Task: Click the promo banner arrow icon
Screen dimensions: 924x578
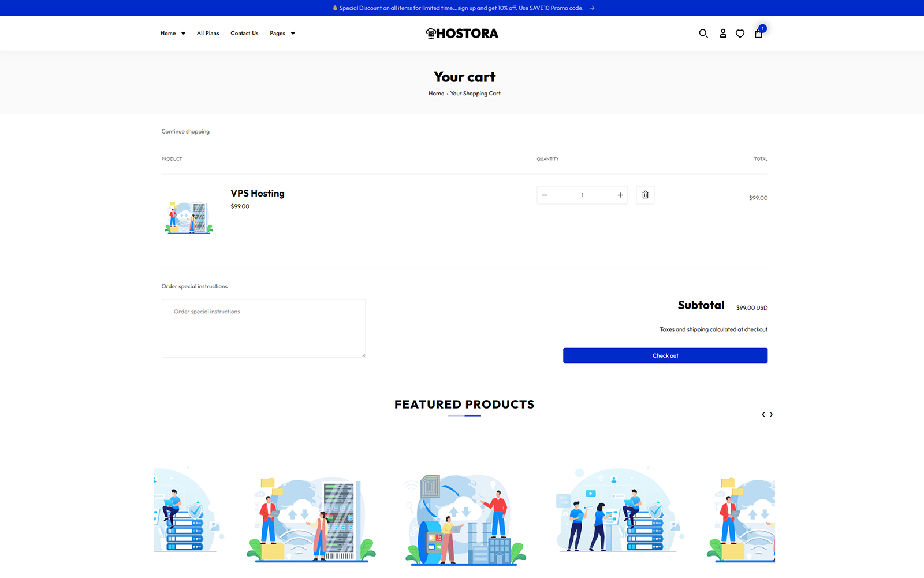Action: coord(592,8)
